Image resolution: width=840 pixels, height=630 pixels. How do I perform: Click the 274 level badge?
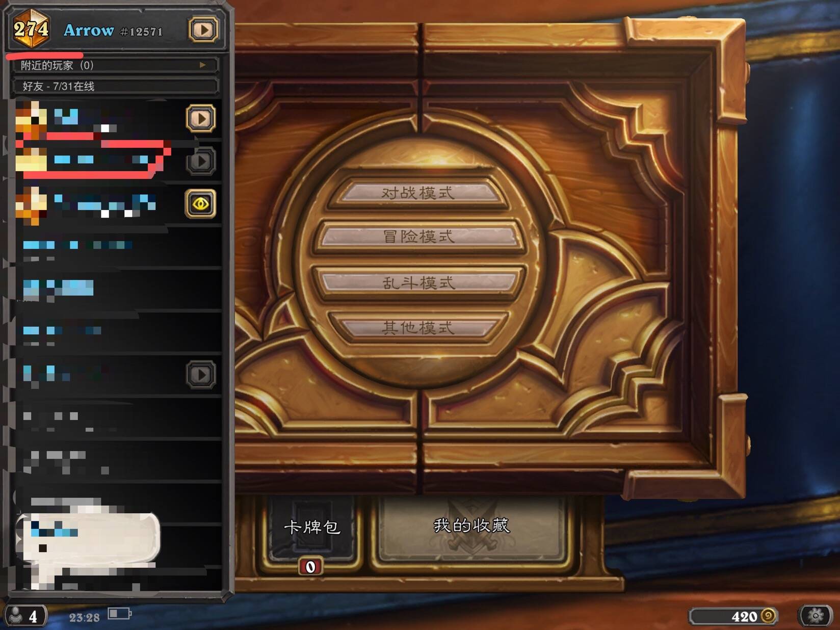(x=31, y=29)
